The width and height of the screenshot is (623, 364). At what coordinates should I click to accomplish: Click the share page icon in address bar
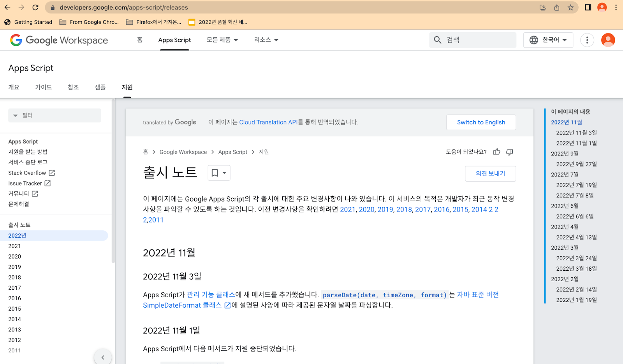pos(557,7)
